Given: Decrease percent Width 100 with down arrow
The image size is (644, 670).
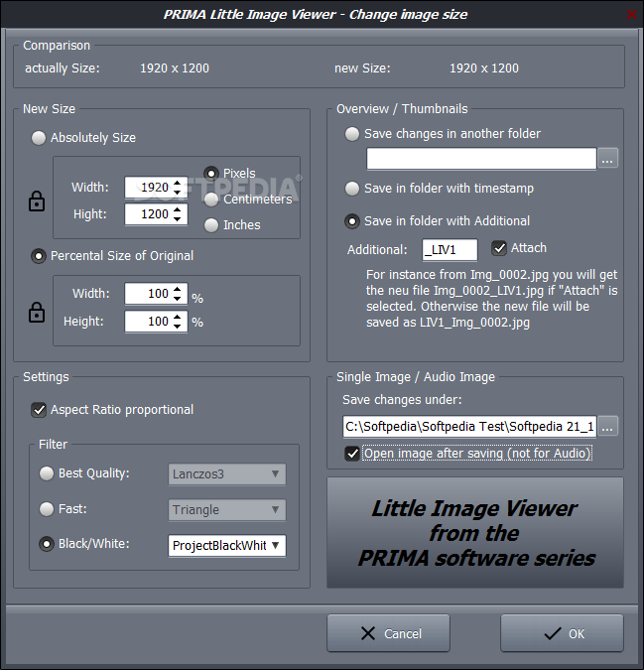Looking at the screenshot, I should (178, 298).
